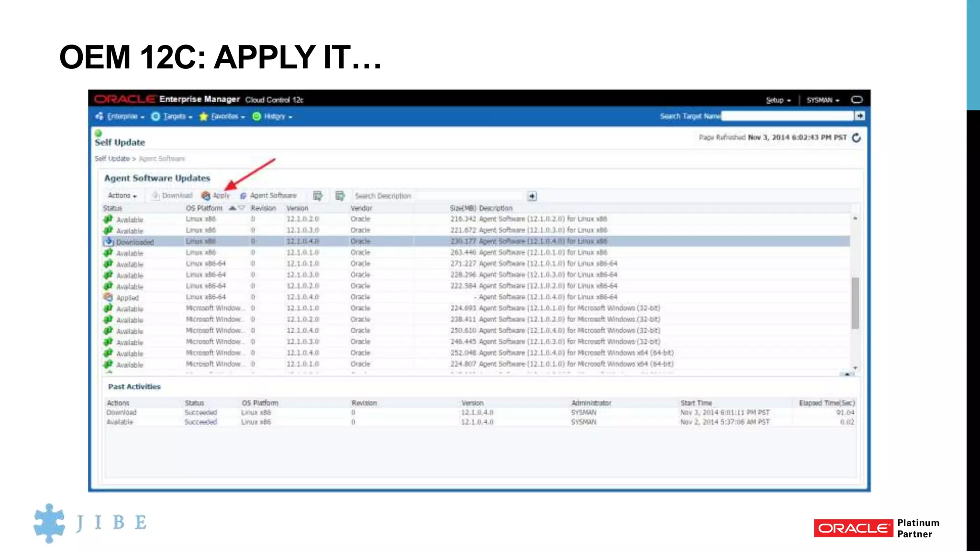Screen dimensions: 980x551
Task: Sort OS Platform descending arrow
Action: (241, 208)
